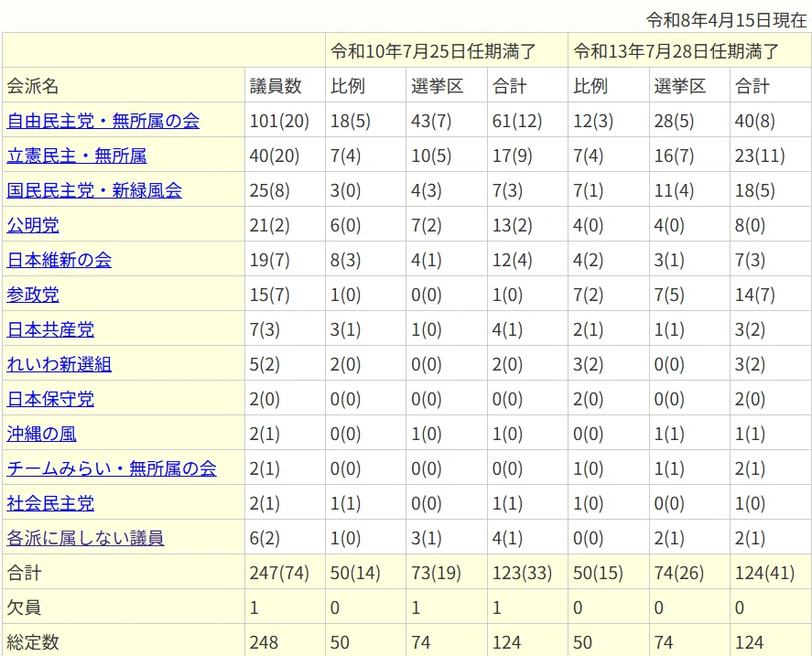Select the date text 令和8年4月15日現在
Viewport: 812px width, 656px height.
pyautogui.click(x=727, y=20)
